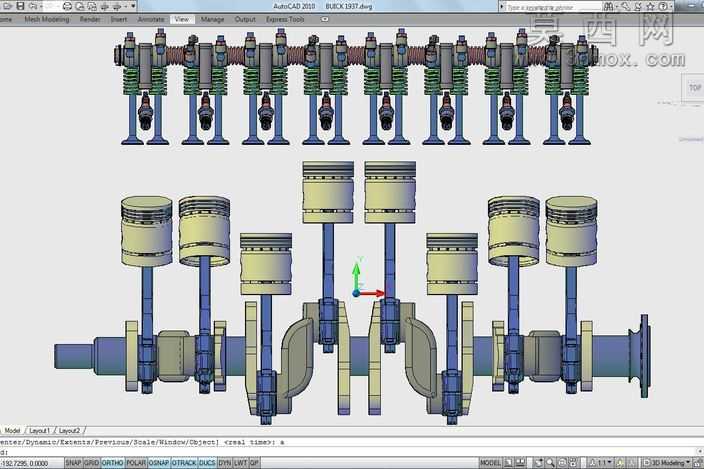Switch to the Model tab
704x469 pixels.
tap(12, 430)
